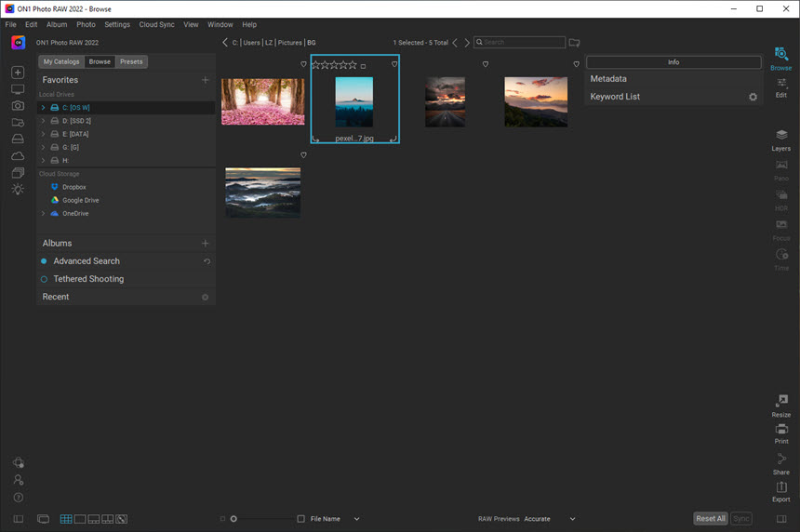This screenshot has height=532, width=800.
Task: Click the new folder icon beside search
Action: coord(575,43)
